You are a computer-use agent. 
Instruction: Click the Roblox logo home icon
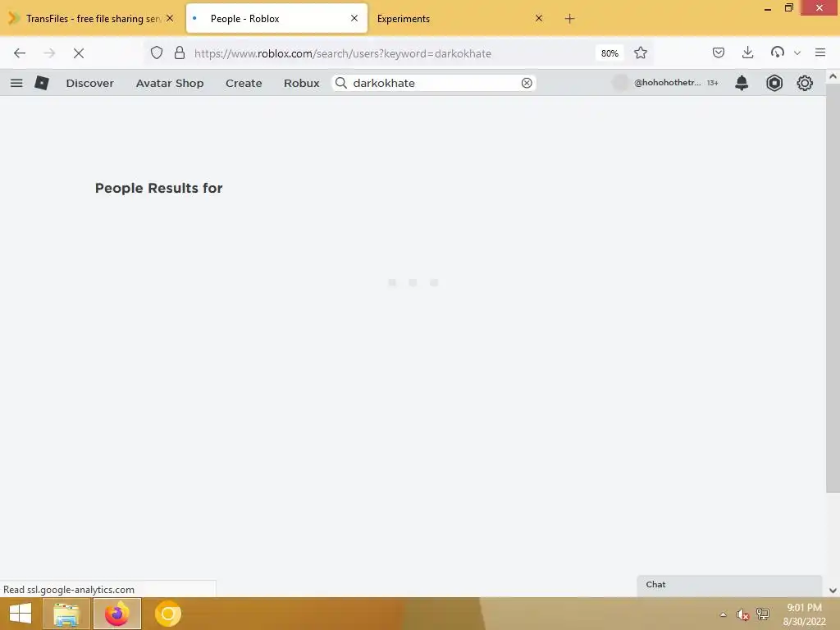(x=42, y=83)
